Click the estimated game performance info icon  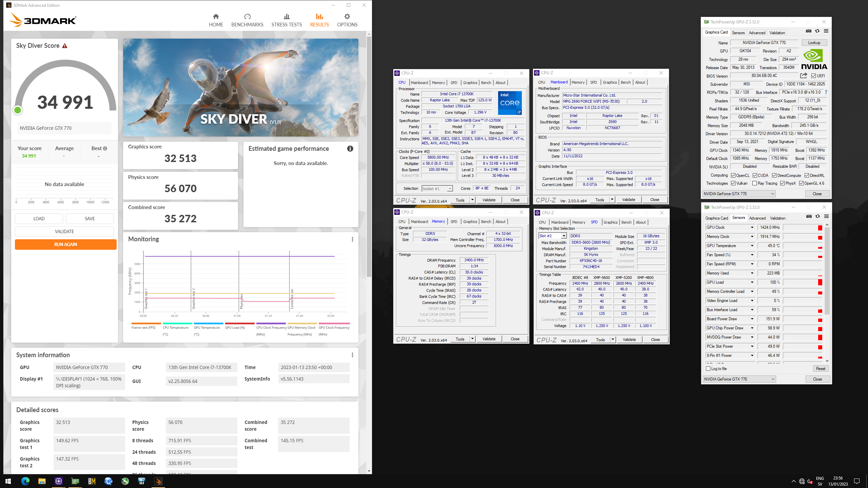(x=350, y=149)
